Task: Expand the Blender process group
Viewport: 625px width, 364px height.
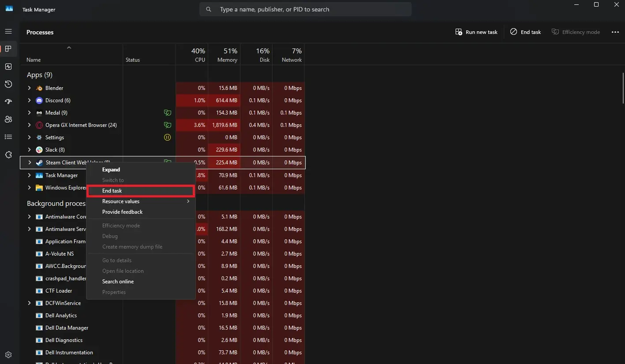Action: tap(30, 88)
